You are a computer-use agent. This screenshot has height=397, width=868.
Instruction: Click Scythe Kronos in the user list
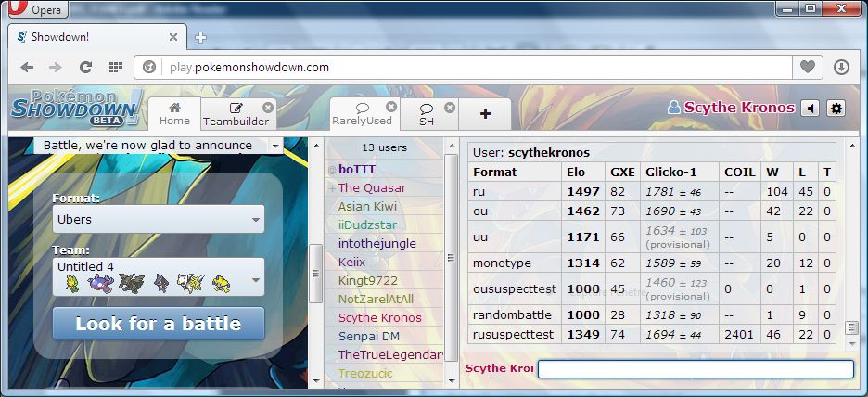(x=380, y=318)
